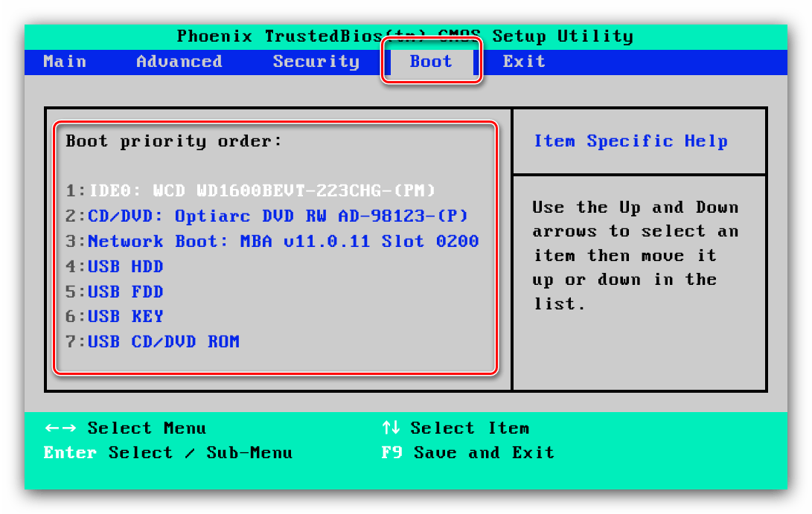Choose USB KEY boot entry
The image size is (812, 514).
(115, 316)
